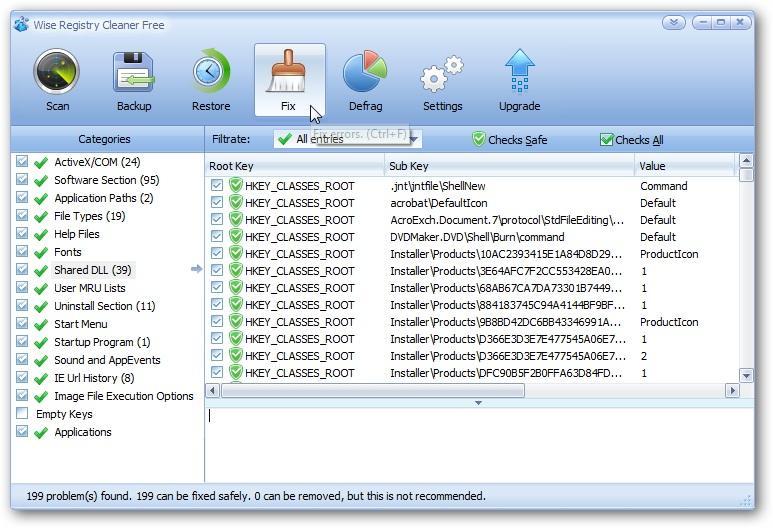
Task: Uncheck the IE Url History (8) checkbox
Action: 22,377
